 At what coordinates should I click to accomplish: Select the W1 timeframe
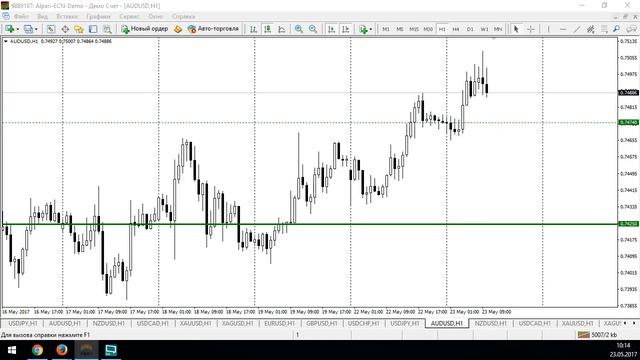coord(484,29)
